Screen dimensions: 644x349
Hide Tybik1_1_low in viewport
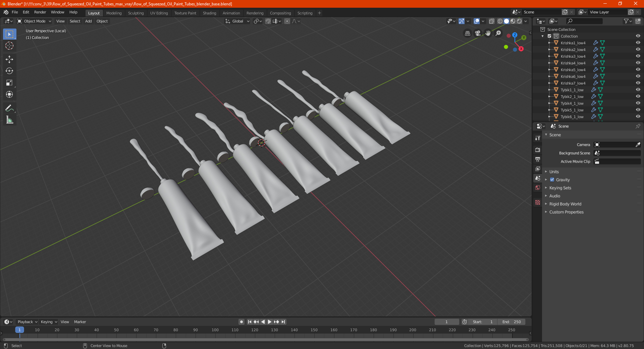pos(638,90)
